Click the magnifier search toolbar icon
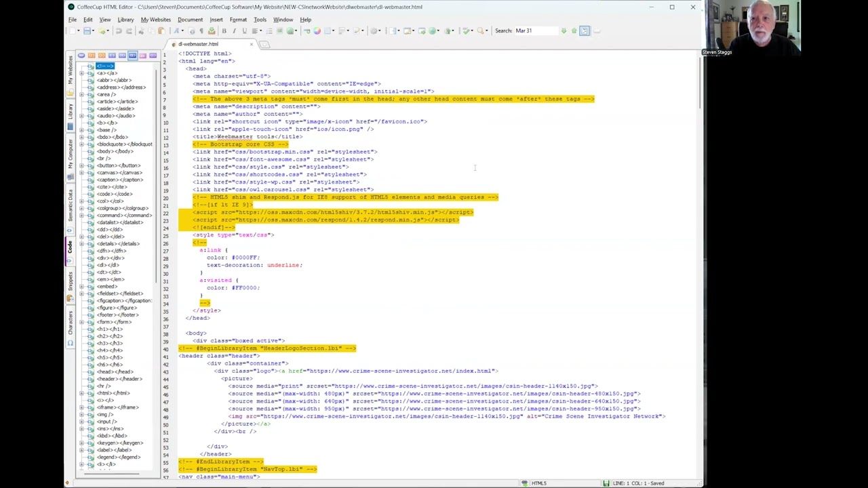 click(x=479, y=30)
